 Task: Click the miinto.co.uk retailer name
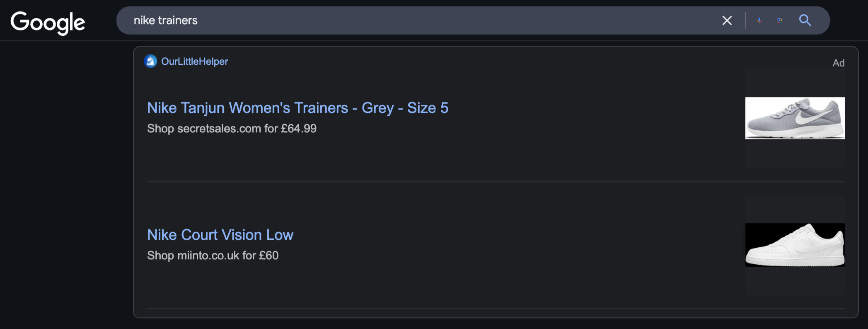pyautogui.click(x=208, y=256)
